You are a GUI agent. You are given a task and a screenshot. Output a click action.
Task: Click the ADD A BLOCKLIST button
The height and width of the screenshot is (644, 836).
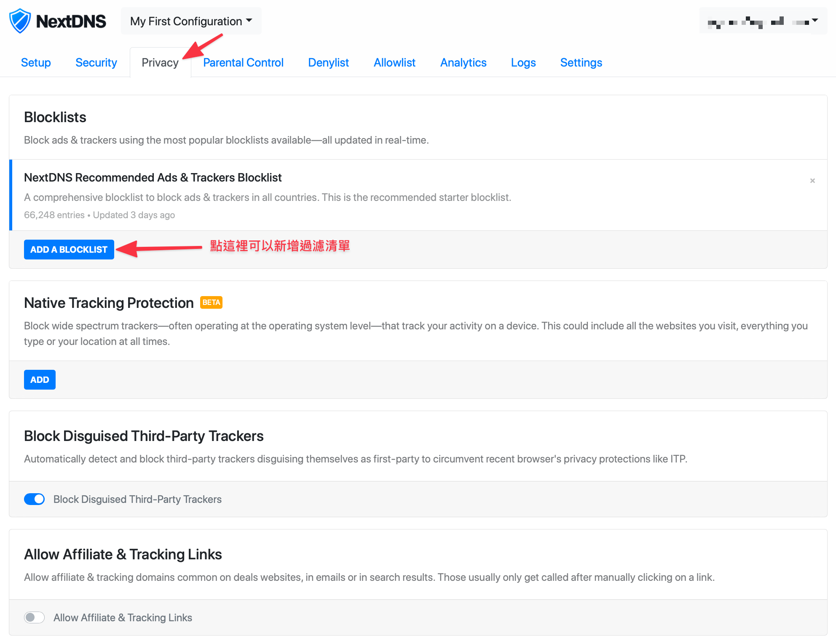point(69,249)
